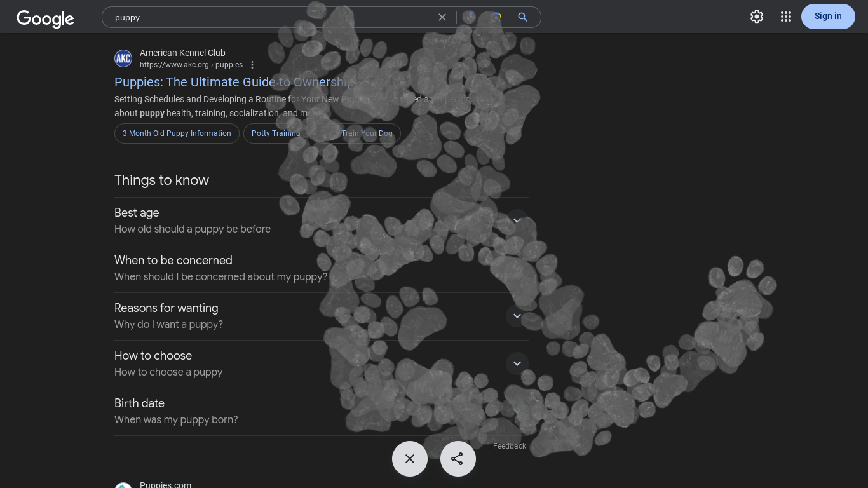Viewport: 868px width, 488px height.
Task: Expand the How to choose section
Action: point(517,363)
